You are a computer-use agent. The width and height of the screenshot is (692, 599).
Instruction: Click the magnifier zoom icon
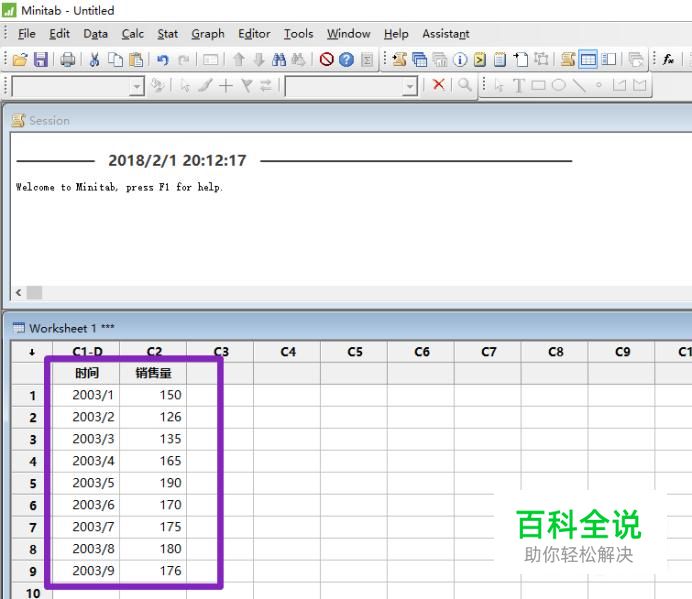465,84
